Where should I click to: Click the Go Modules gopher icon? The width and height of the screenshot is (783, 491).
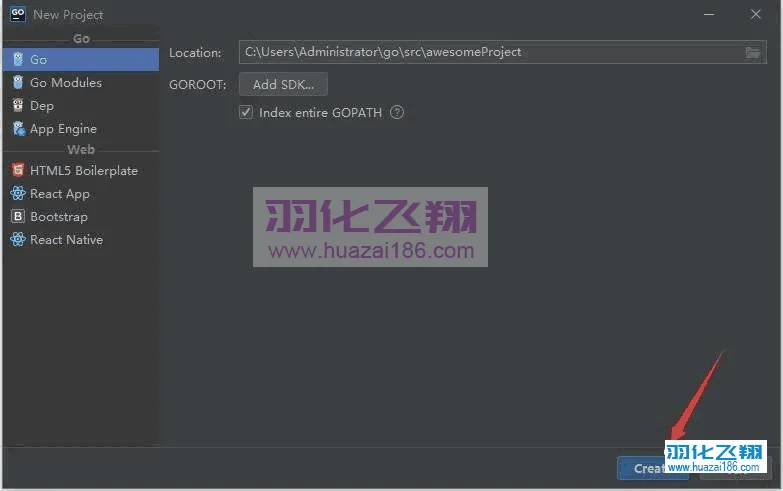18,82
